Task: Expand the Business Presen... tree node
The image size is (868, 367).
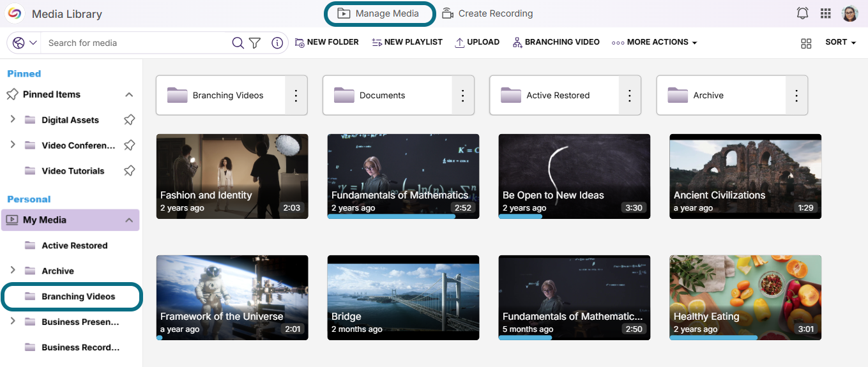Action: tap(13, 322)
